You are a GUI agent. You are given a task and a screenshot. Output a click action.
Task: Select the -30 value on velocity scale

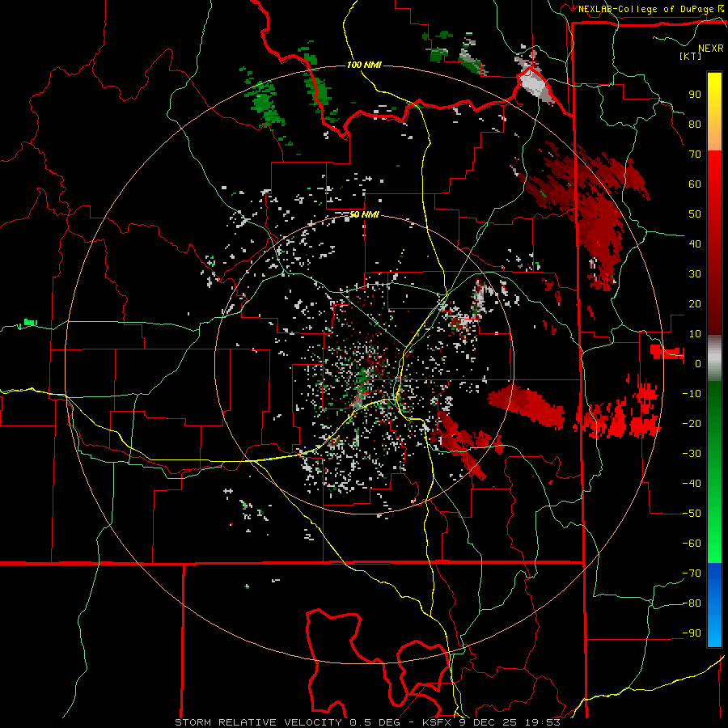692,454
